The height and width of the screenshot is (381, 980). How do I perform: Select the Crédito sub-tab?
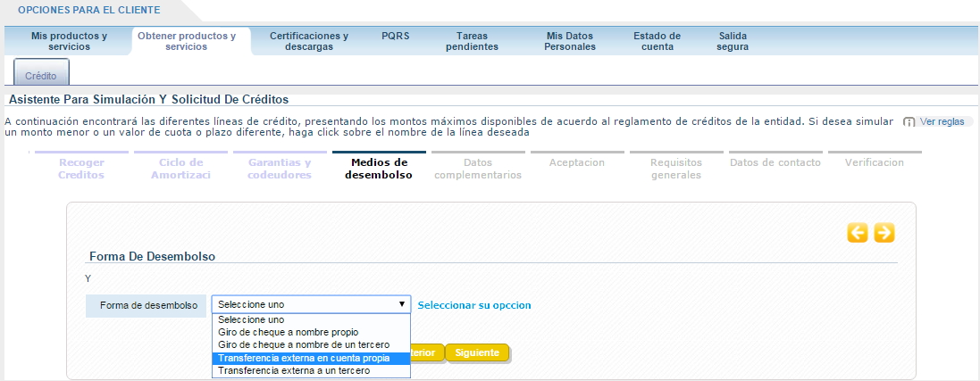coord(41,77)
